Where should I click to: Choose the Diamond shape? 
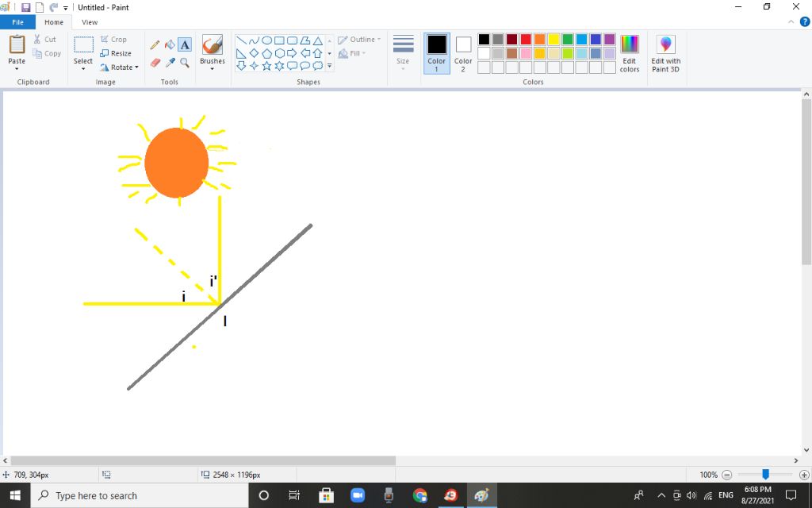254,53
